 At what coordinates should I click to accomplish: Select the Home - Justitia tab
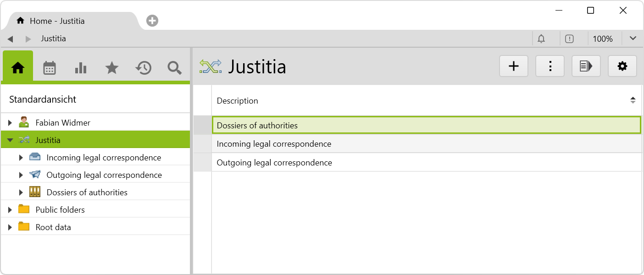tap(57, 21)
